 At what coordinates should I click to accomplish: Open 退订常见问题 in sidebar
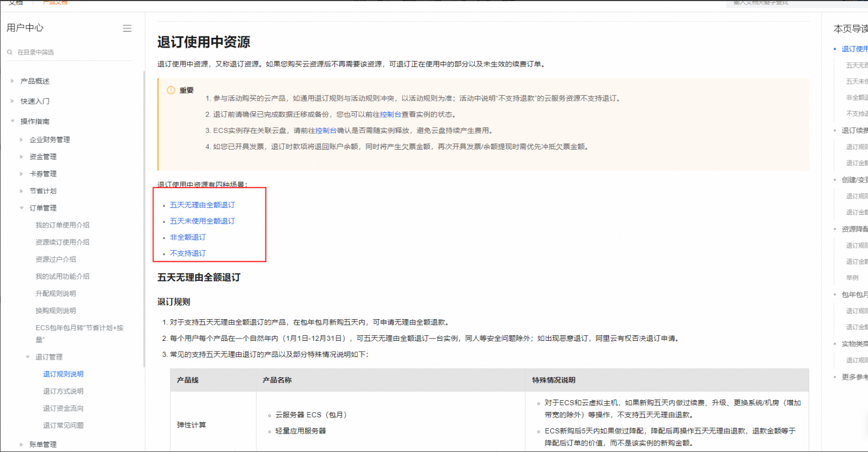tap(63, 426)
